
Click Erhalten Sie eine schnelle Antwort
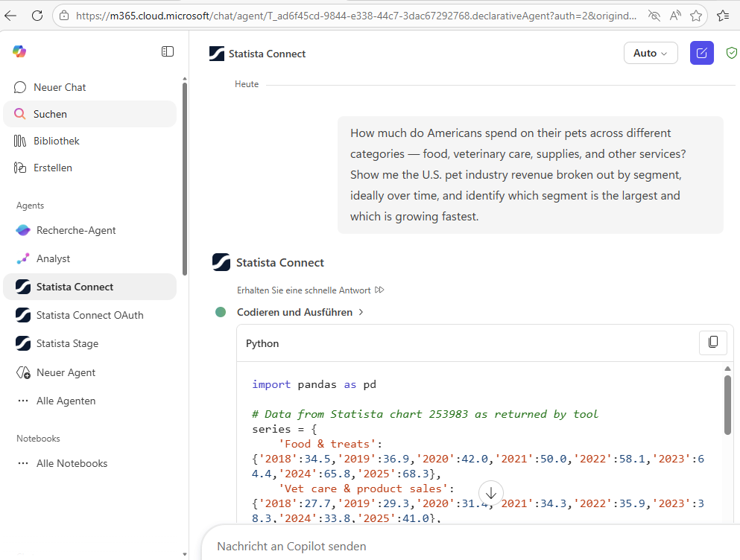click(x=303, y=290)
